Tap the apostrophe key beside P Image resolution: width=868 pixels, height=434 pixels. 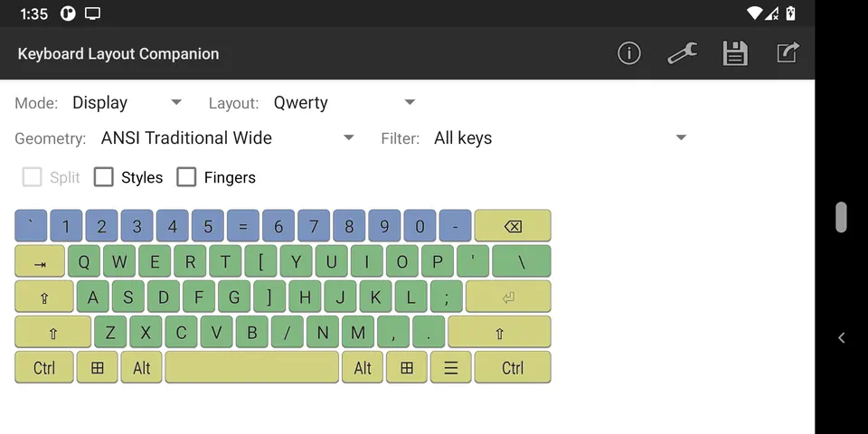(473, 261)
